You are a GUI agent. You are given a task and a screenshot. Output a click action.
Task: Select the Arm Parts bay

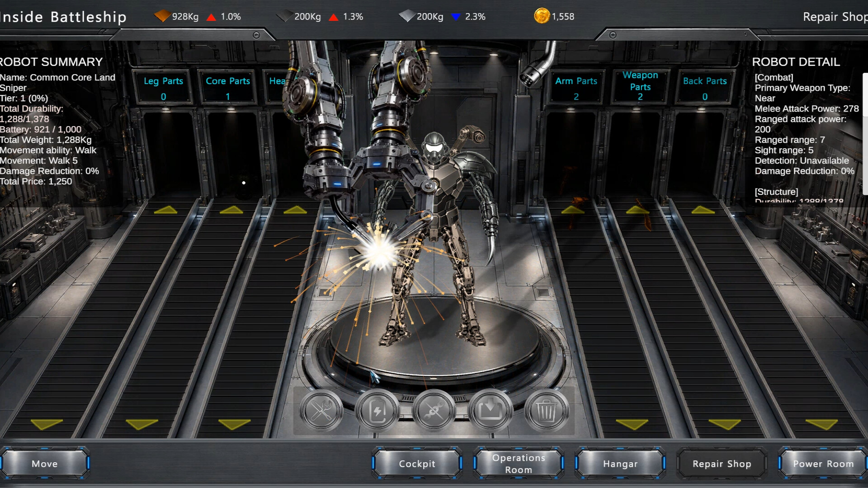(576, 88)
